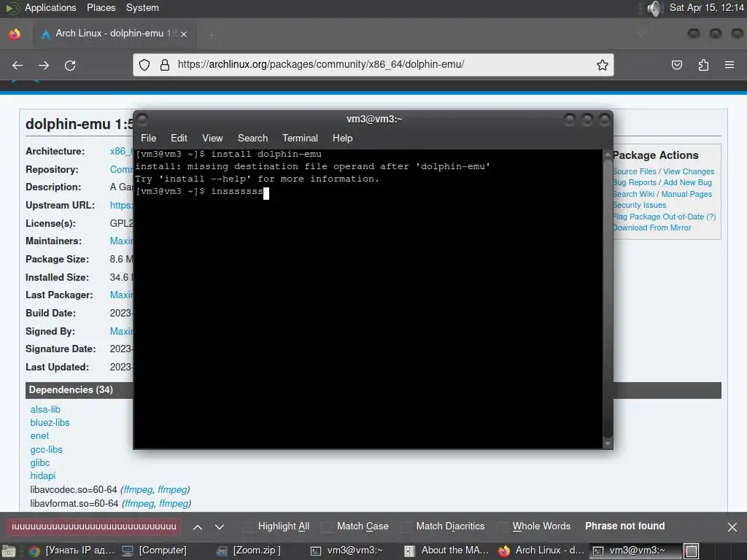Open enet dependency link
The height and width of the screenshot is (560, 747).
pyautogui.click(x=39, y=436)
